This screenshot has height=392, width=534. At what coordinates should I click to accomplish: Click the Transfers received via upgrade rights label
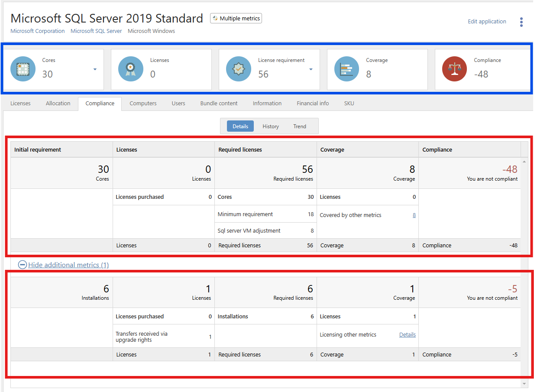click(x=142, y=337)
